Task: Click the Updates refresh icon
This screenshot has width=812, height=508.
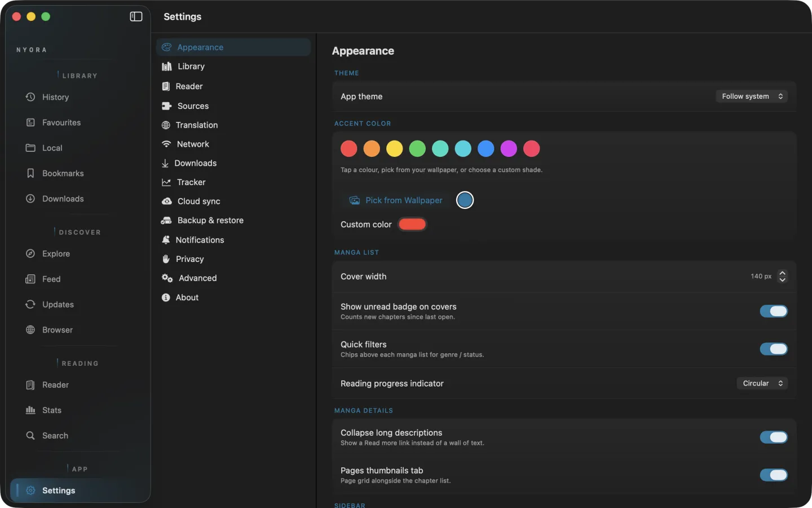Action: coord(30,304)
